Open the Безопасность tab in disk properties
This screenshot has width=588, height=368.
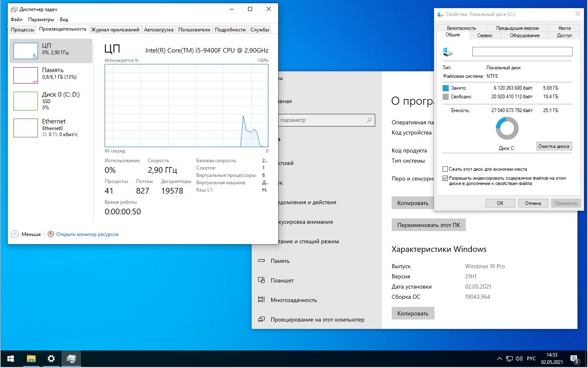pyautogui.click(x=461, y=28)
